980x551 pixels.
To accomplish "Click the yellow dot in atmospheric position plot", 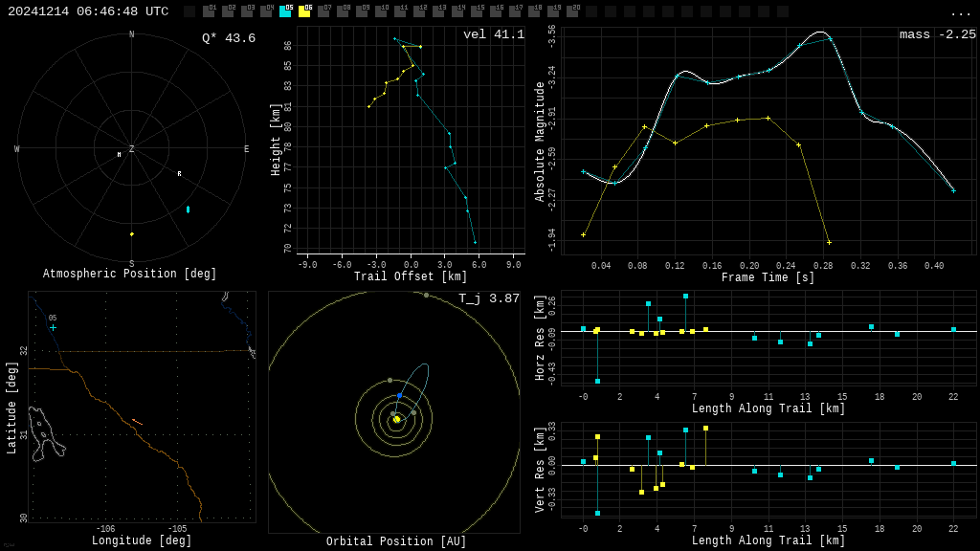I will tap(132, 233).
